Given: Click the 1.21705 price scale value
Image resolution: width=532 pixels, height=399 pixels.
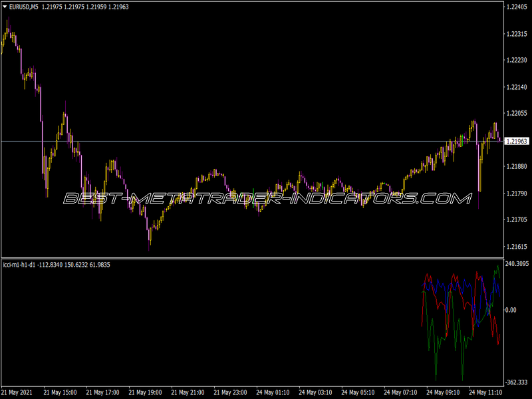Looking at the screenshot, I should [x=517, y=219].
